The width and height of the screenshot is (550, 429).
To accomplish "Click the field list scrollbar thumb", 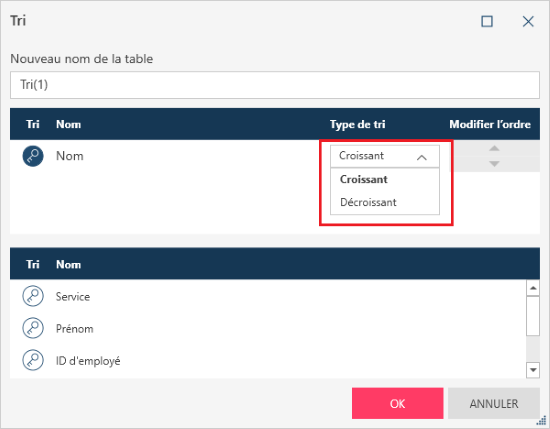I will point(533,316).
